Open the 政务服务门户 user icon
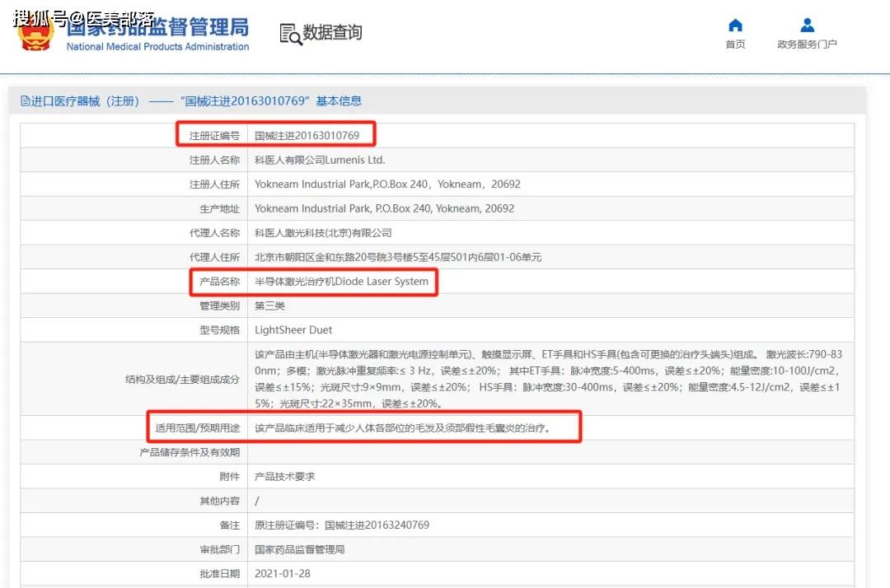 [x=807, y=26]
